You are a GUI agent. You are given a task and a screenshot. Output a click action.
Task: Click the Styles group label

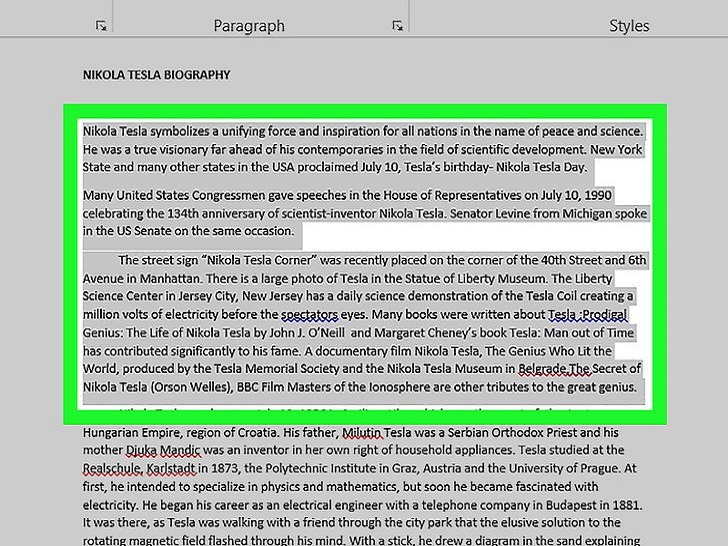(629, 26)
